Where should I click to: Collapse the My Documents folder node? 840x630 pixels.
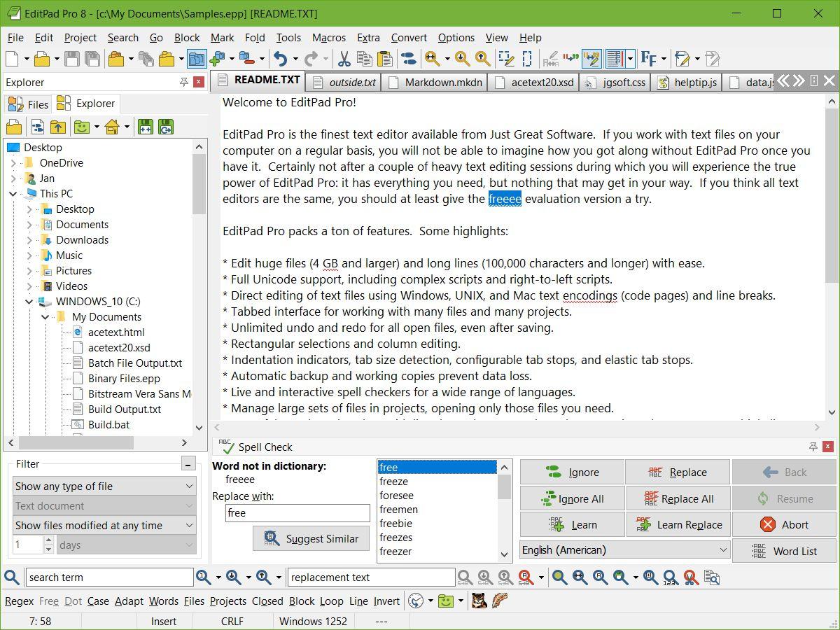click(x=45, y=316)
